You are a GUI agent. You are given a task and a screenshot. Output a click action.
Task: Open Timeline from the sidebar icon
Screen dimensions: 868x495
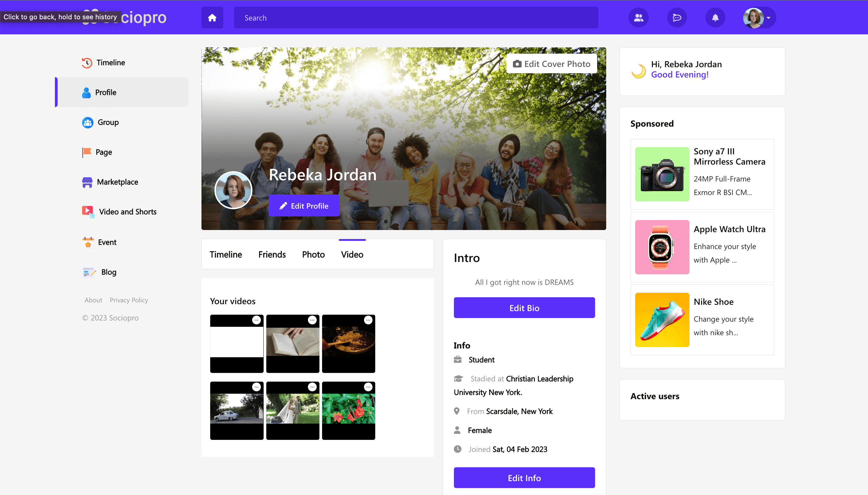87,63
